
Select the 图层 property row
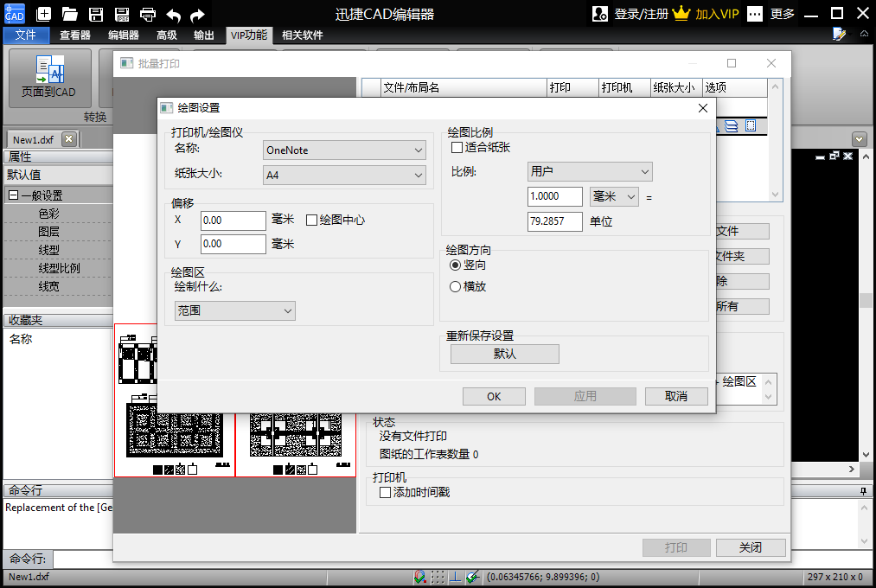(58, 232)
